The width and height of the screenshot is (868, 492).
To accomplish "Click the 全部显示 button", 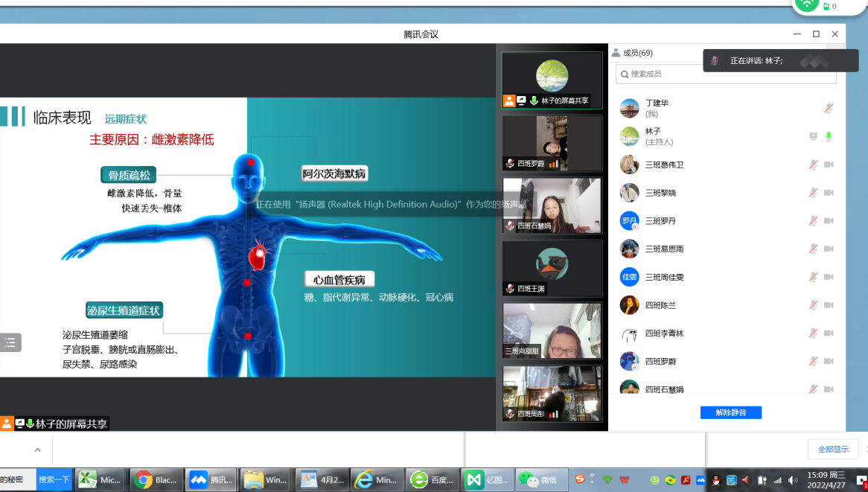I will tap(833, 450).
